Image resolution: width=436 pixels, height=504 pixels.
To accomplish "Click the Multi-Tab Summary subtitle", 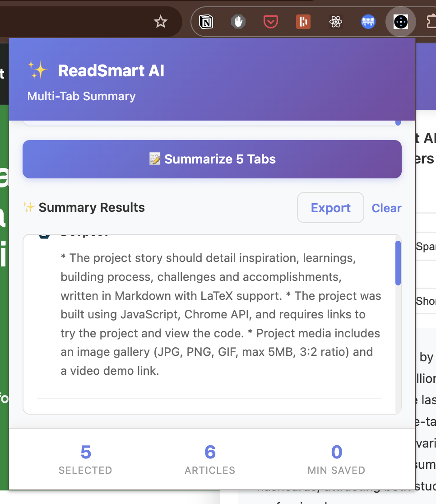I will 81,96.
